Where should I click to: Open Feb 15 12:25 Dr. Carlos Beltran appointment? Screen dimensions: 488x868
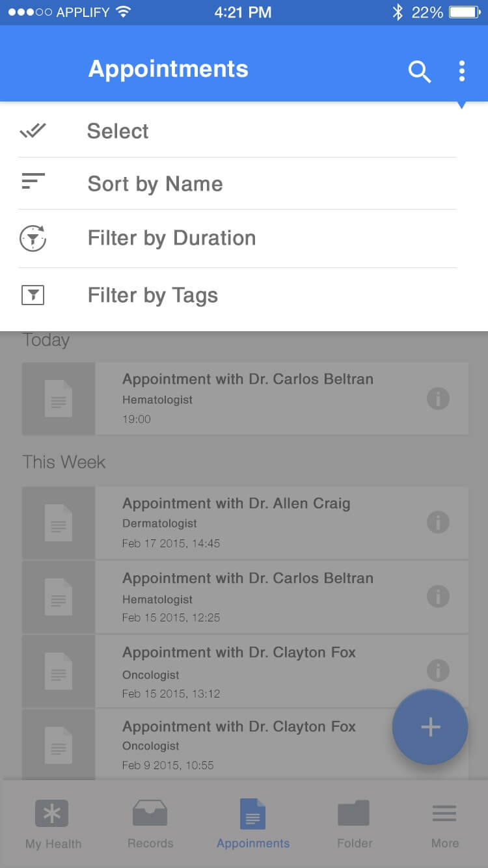click(x=245, y=597)
